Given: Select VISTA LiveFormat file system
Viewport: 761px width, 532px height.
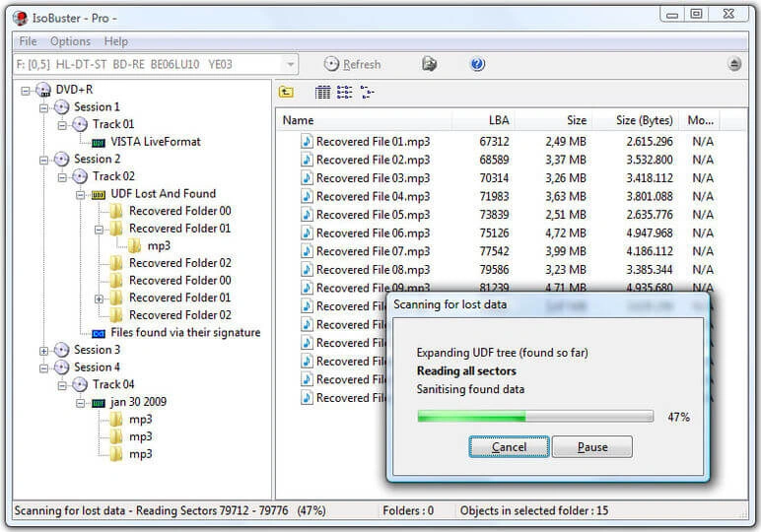Looking at the screenshot, I should coord(156,142).
